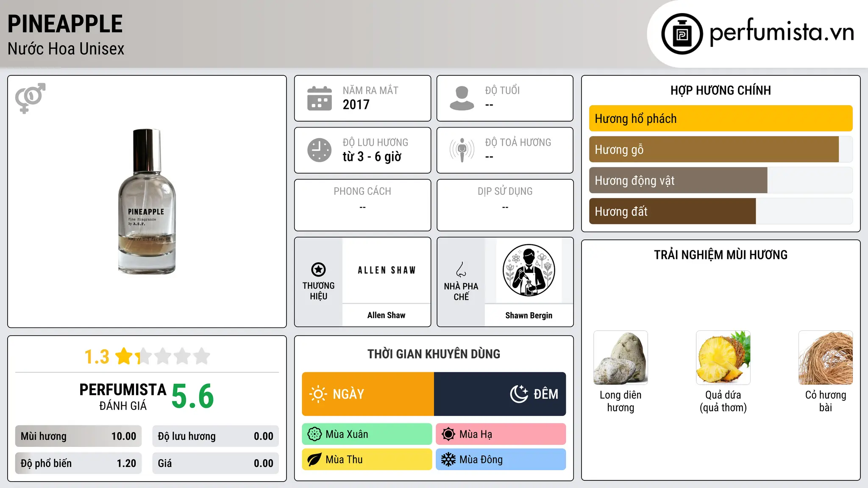Image resolution: width=868 pixels, height=488 pixels.
Task: Click the moon icon in the Đêm panel
Action: point(519,394)
